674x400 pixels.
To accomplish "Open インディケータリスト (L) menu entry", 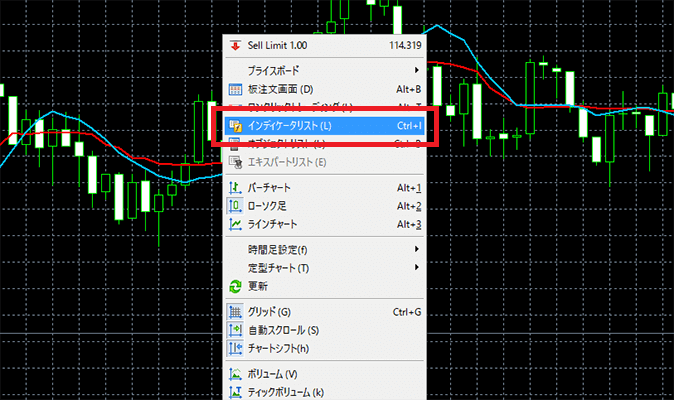I will pos(325,126).
